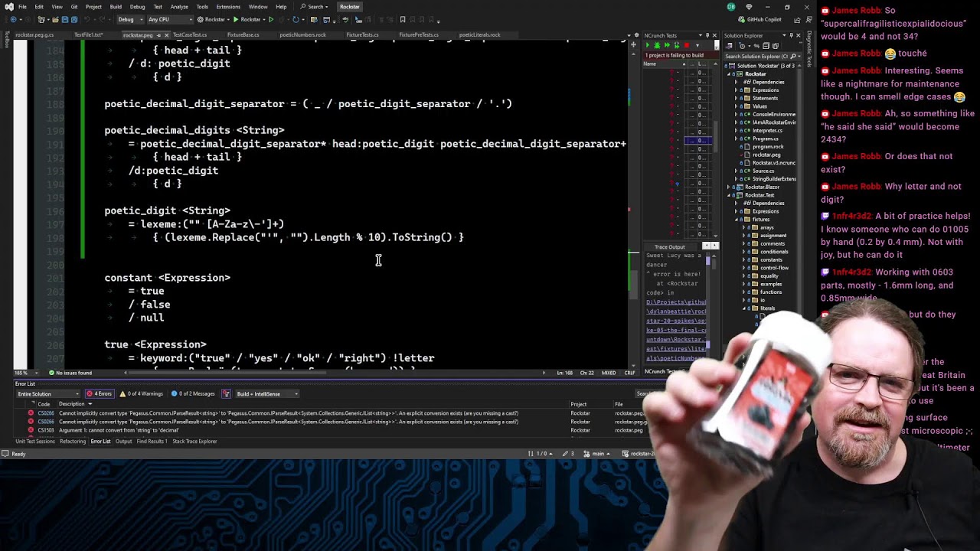Open the Edit menu

(x=39, y=7)
